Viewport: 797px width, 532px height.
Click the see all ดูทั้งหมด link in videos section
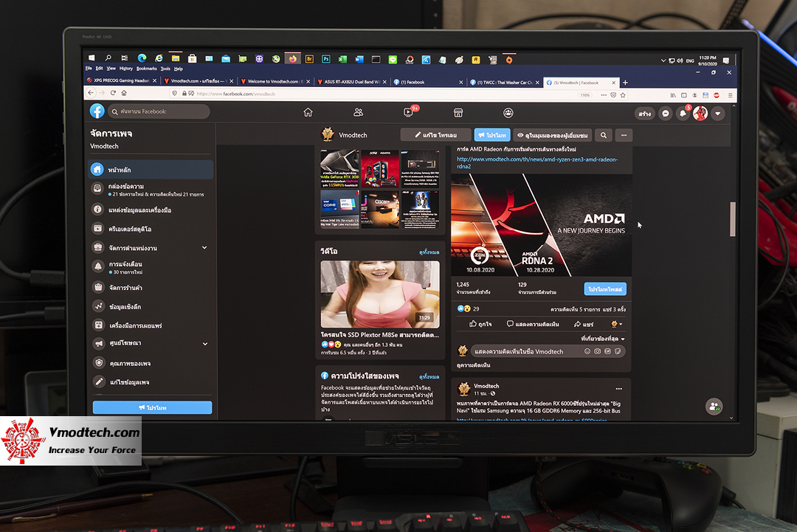point(429,252)
